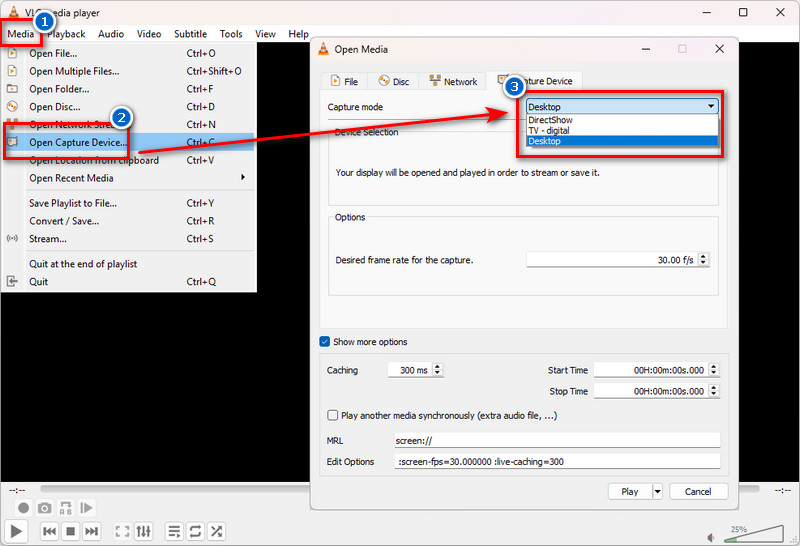The height and width of the screenshot is (546, 800).
Task: Click the Open Multiple Files menu icon
Action: coord(12,71)
